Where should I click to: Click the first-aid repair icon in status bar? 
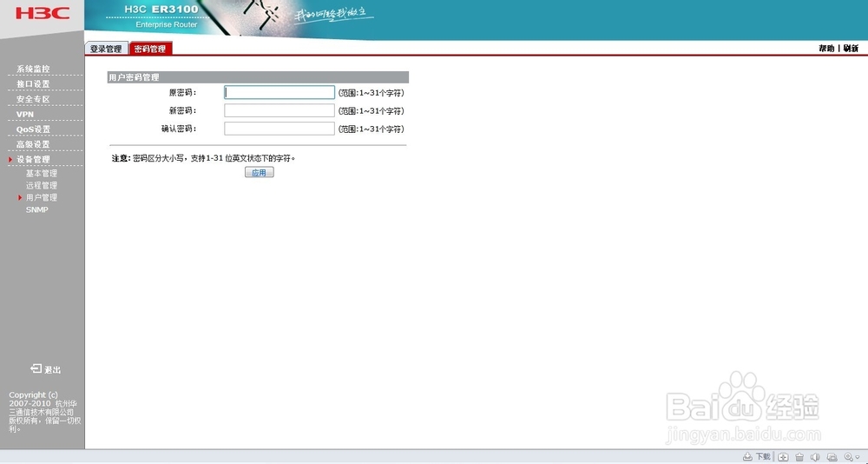(783, 457)
